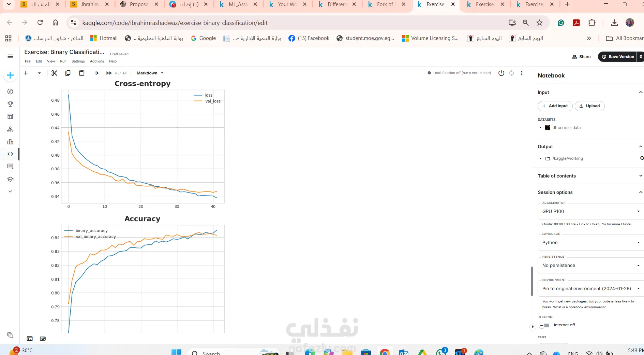Expand the dl-course-data dataset tree

(540, 128)
